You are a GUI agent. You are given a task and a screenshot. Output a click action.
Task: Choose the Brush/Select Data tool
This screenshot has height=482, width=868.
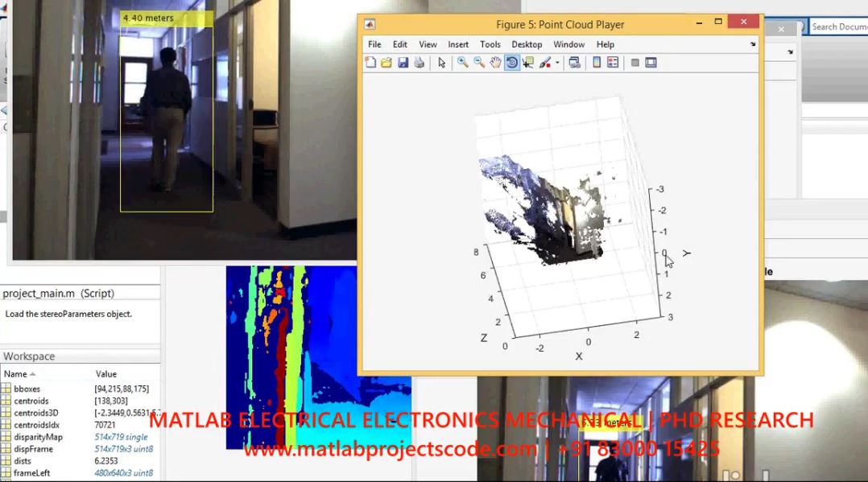point(544,63)
